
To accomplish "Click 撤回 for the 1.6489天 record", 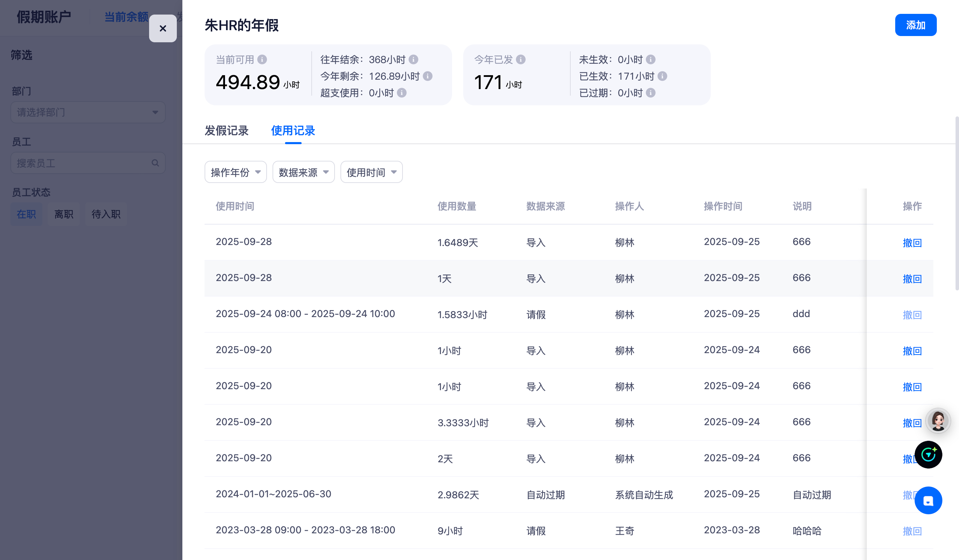I will tap(912, 243).
